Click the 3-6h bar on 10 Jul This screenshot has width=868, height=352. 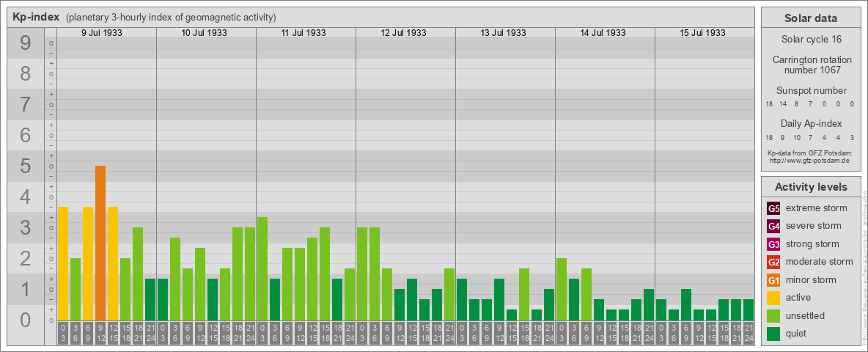point(175,279)
